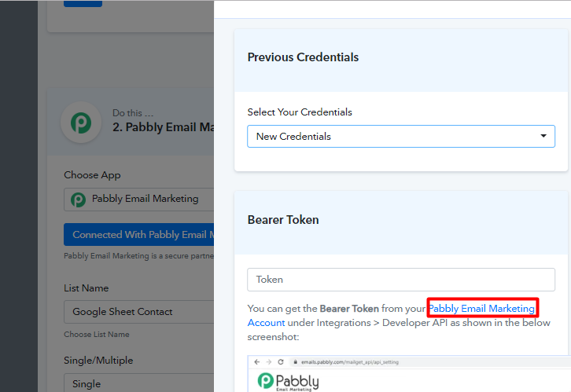Open the List Name Google Sheet Contact field
This screenshot has height=392, width=571.
138,312
